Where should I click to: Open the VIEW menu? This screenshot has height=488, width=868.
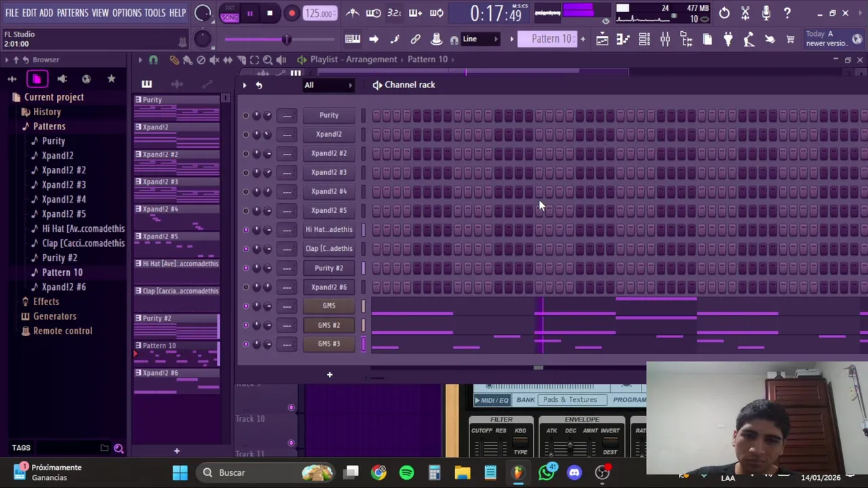click(x=100, y=13)
